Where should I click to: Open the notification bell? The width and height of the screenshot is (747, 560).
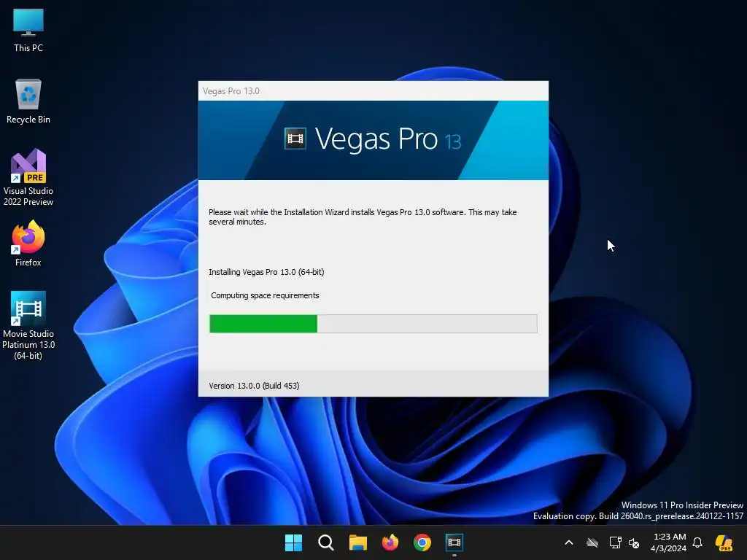(697, 542)
